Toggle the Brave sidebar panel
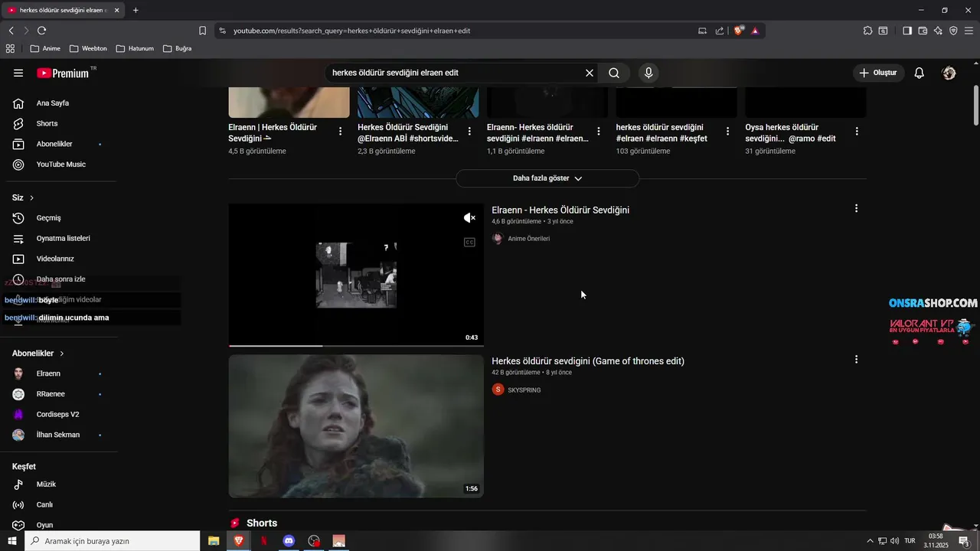 (x=907, y=31)
